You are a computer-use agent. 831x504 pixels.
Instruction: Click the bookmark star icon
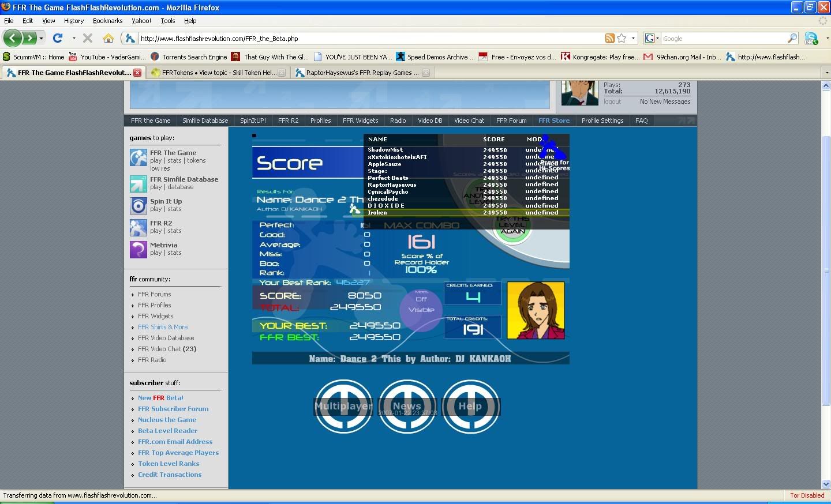point(622,38)
